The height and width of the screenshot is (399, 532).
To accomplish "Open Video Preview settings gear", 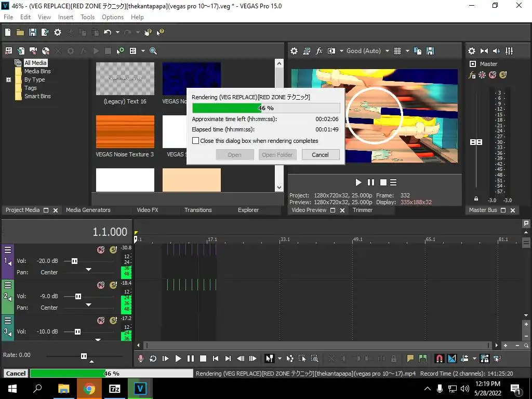I will click(x=294, y=51).
